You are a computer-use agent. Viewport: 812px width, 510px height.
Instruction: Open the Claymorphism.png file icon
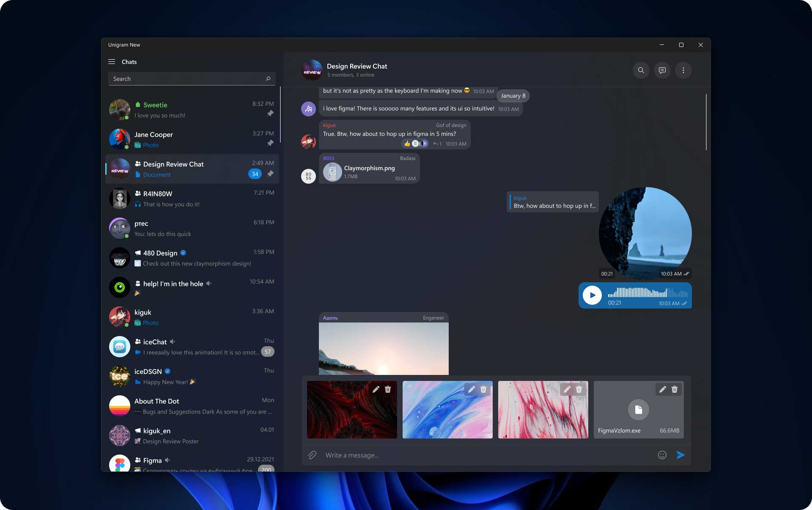(x=332, y=172)
